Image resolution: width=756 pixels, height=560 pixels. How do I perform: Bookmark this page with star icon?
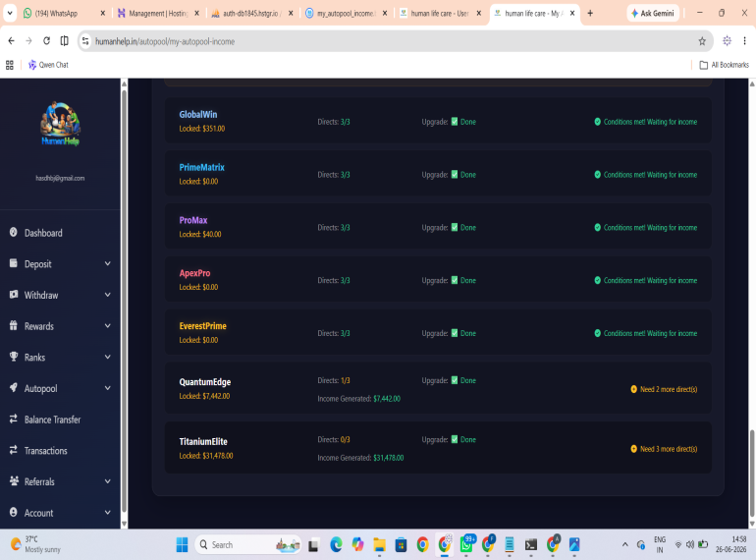tap(702, 41)
